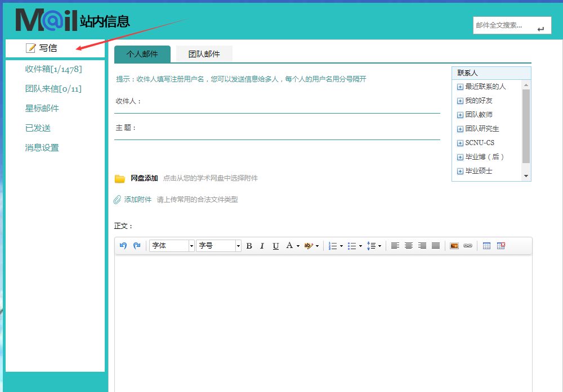
Task: Click the yellow folder 网盘添加 icon
Action: click(120, 179)
